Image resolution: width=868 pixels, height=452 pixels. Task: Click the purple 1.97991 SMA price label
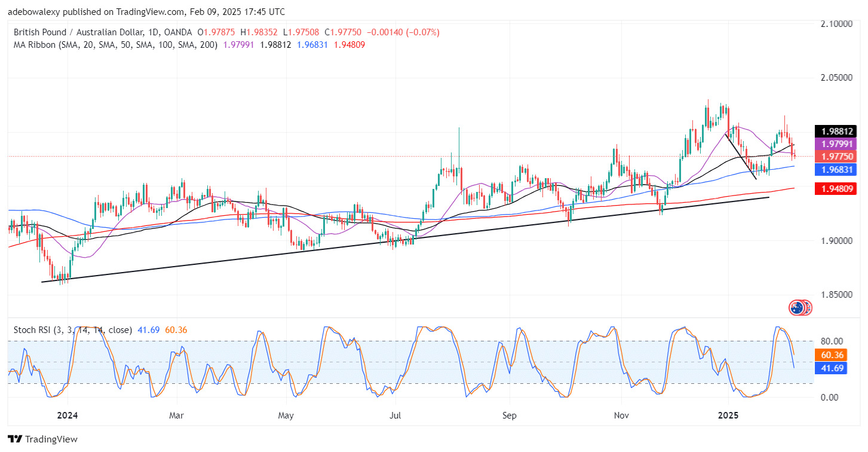pos(836,144)
